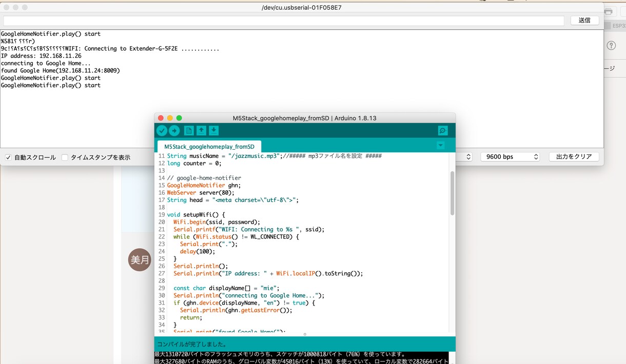Click the 'Serial.println(ghn.getLastError());' line
Image resolution: width=626 pixels, height=364 pixels.
(236, 310)
